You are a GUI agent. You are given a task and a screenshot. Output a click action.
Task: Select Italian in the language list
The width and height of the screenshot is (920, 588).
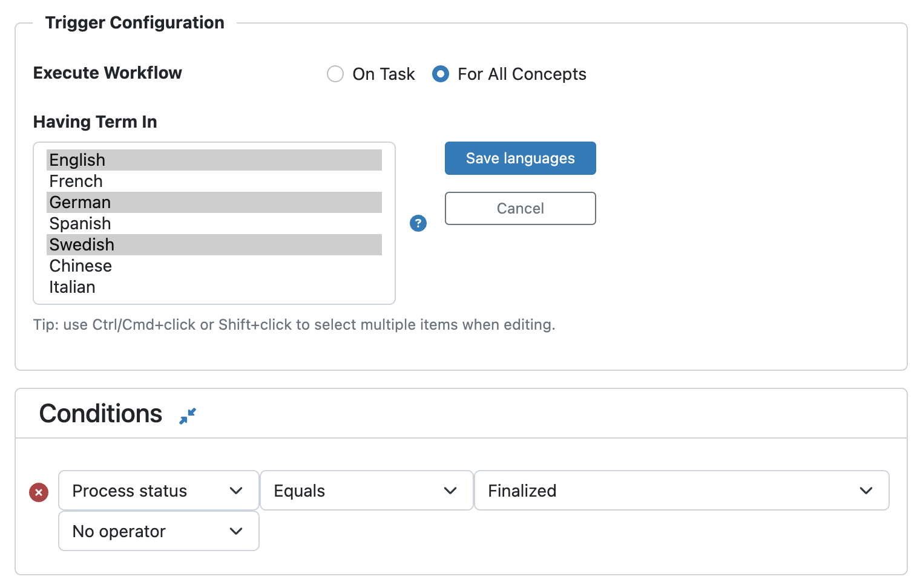coord(214,287)
